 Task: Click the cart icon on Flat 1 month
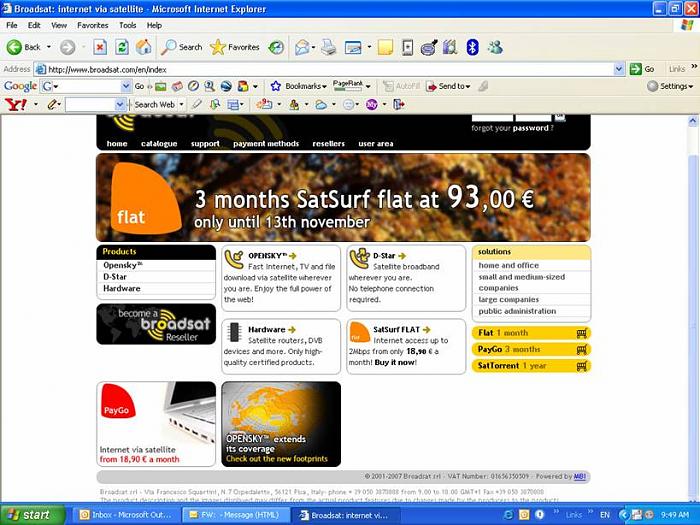pyautogui.click(x=581, y=333)
